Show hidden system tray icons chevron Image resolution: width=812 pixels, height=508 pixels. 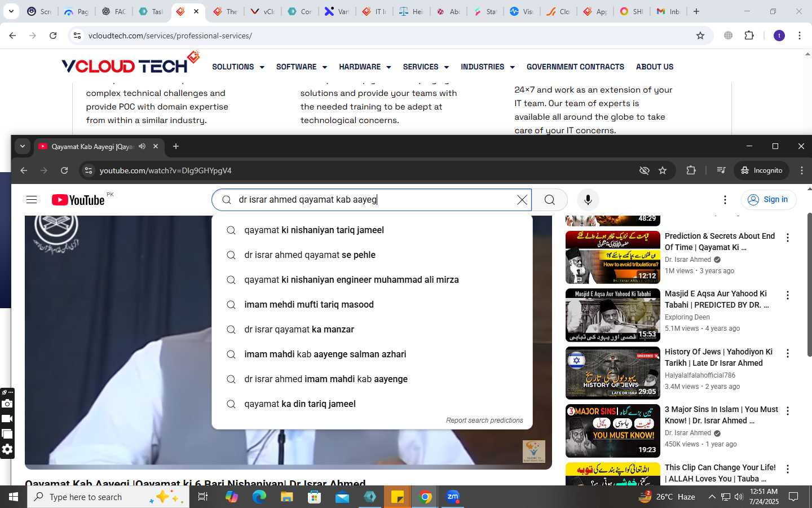(x=712, y=497)
